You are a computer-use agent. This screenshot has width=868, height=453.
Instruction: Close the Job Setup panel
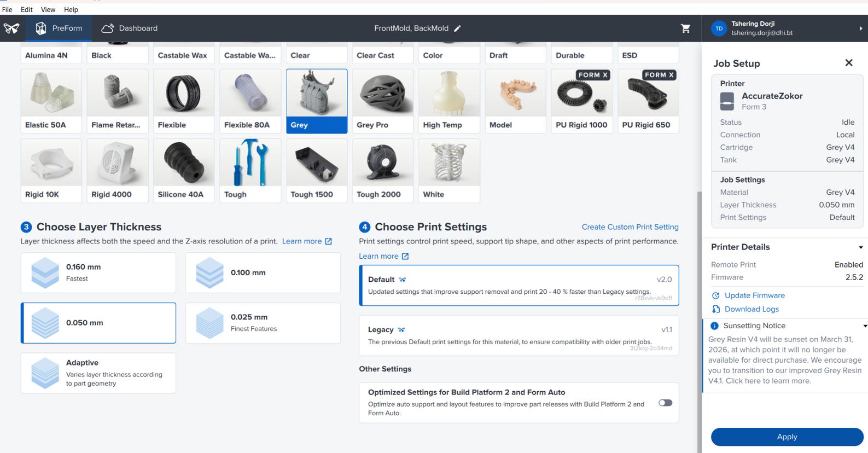click(848, 63)
